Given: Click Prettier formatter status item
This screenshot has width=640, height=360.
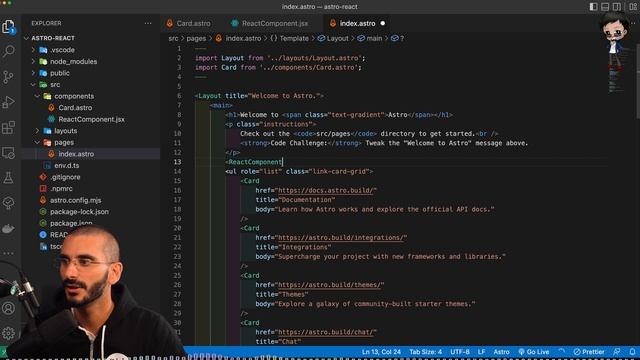Looking at the screenshot, I should pos(589,352).
